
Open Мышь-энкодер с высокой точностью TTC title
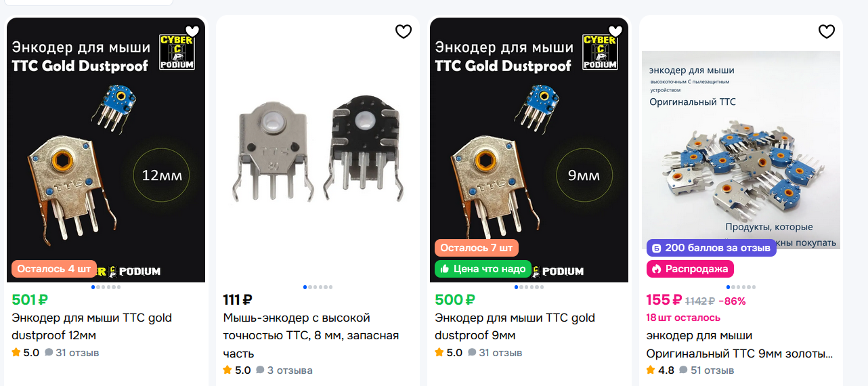(x=311, y=335)
